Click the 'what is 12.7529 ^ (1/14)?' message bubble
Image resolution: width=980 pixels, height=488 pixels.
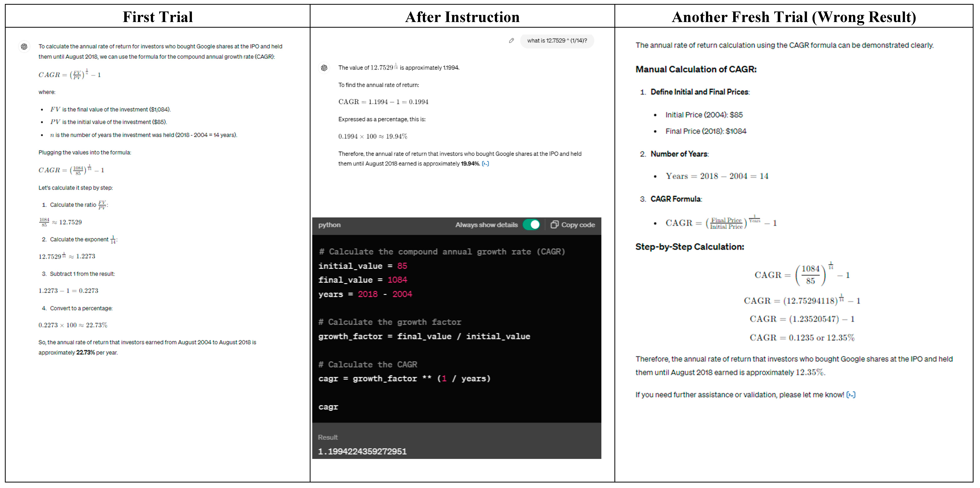coord(557,41)
